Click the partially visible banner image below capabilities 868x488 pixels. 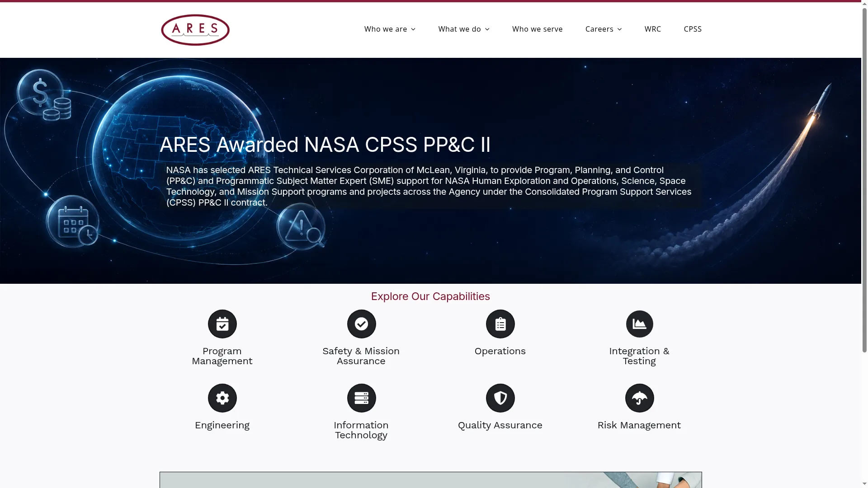[430, 480]
